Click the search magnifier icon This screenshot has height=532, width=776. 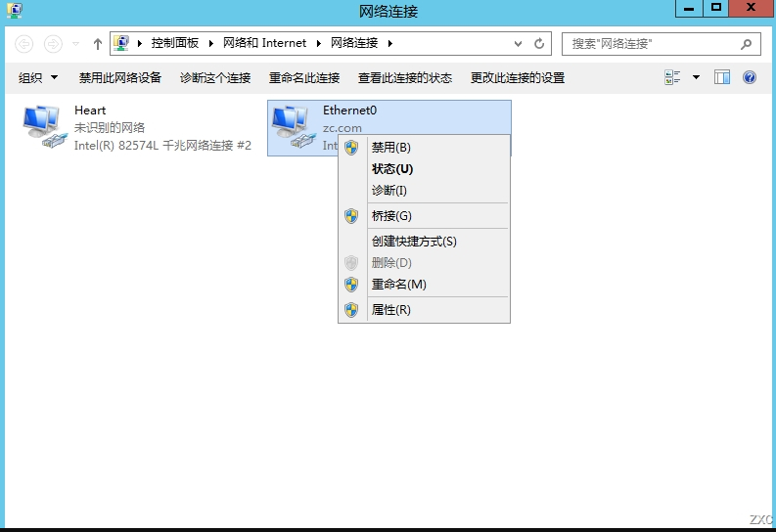click(x=746, y=44)
